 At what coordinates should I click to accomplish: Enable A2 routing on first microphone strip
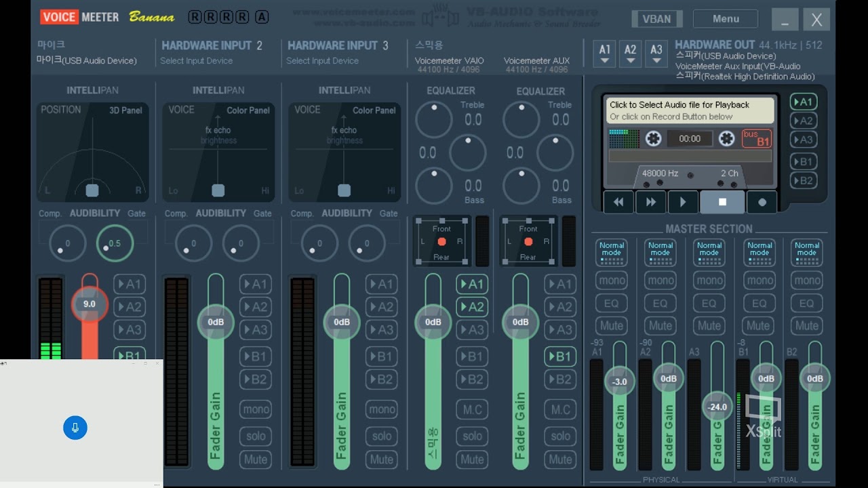[x=130, y=307]
